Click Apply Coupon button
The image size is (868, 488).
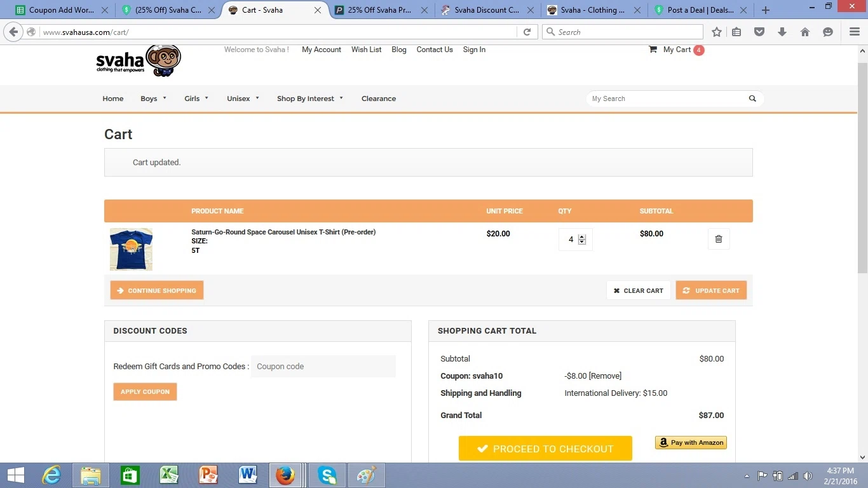145,391
